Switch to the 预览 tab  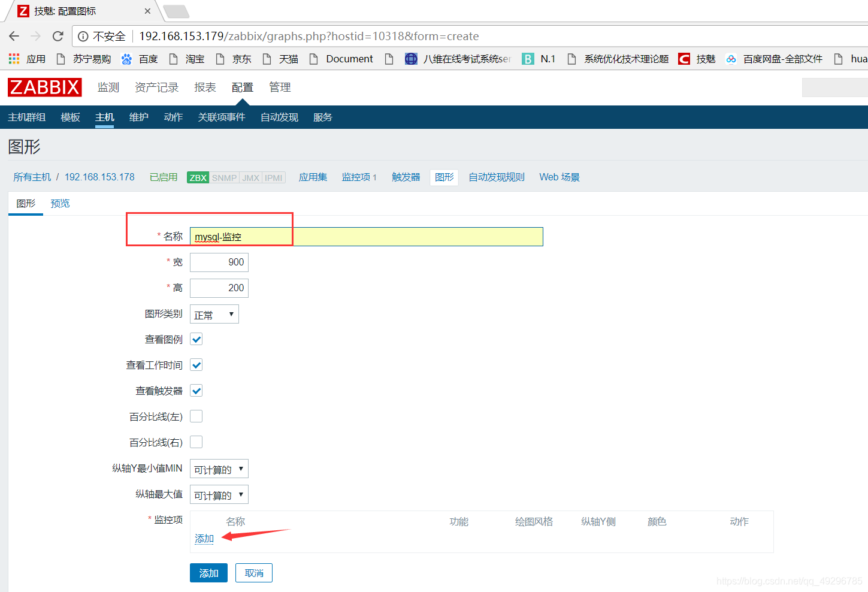click(60, 204)
